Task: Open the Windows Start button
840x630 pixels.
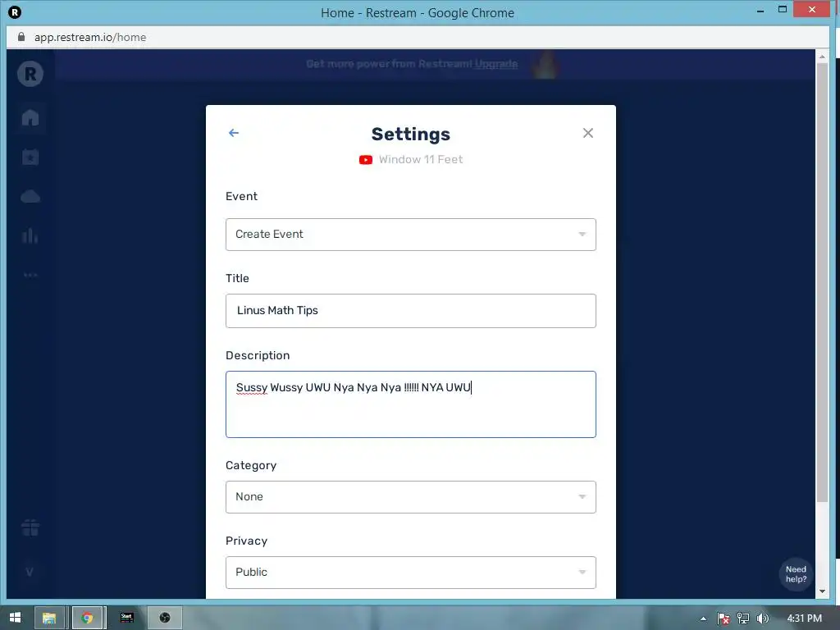Action: [15, 618]
